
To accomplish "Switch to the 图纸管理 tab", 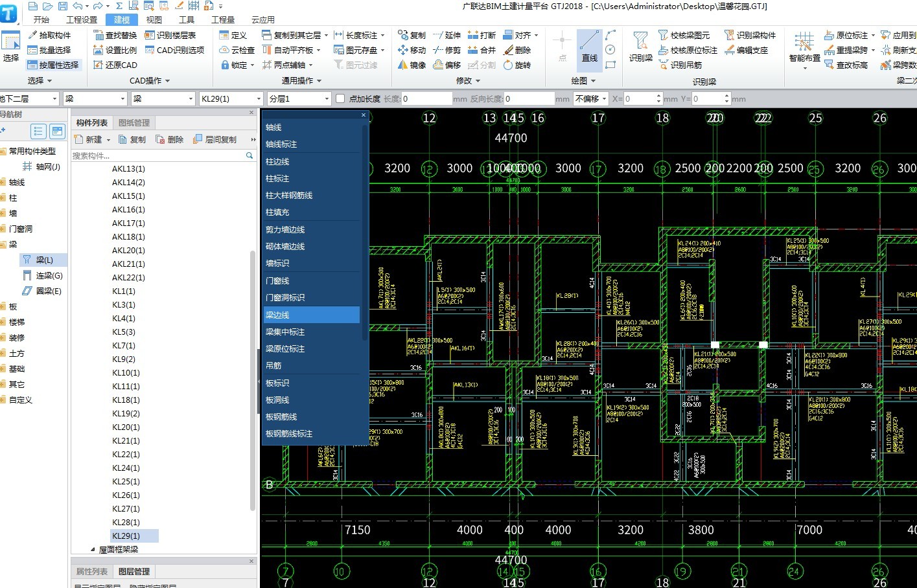I will tap(134, 122).
